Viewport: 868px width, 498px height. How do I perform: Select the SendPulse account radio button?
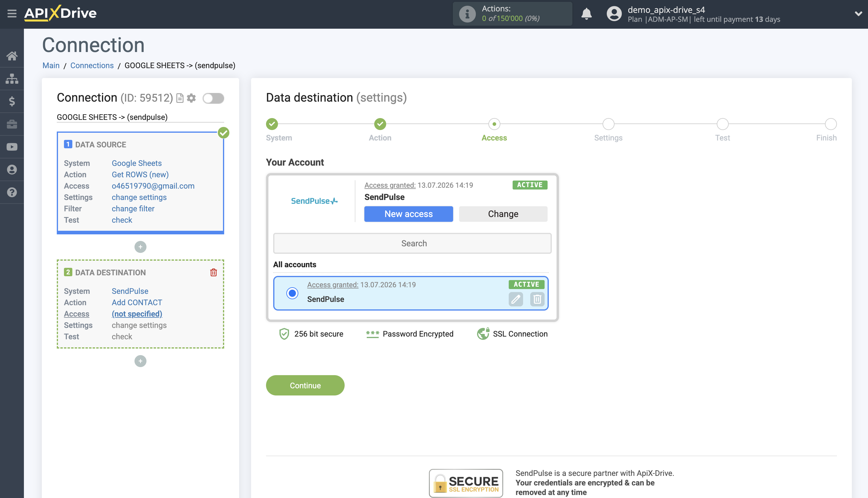coord(292,293)
